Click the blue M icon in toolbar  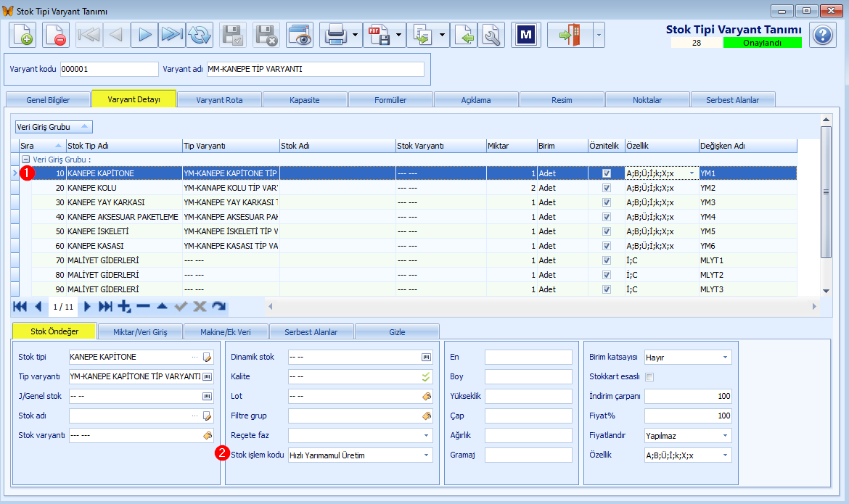click(x=526, y=36)
